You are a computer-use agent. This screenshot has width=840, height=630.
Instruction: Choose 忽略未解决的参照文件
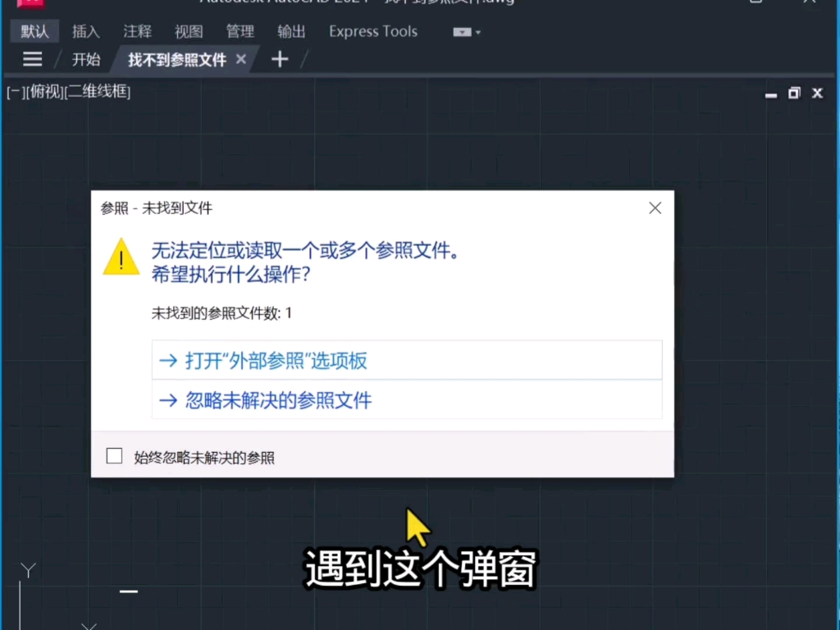click(x=407, y=399)
